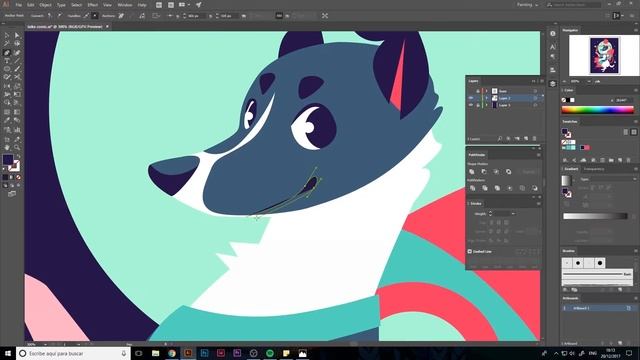Enable the Dashed Line checkbox
The height and width of the screenshot is (360, 640).
(x=470, y=251)
